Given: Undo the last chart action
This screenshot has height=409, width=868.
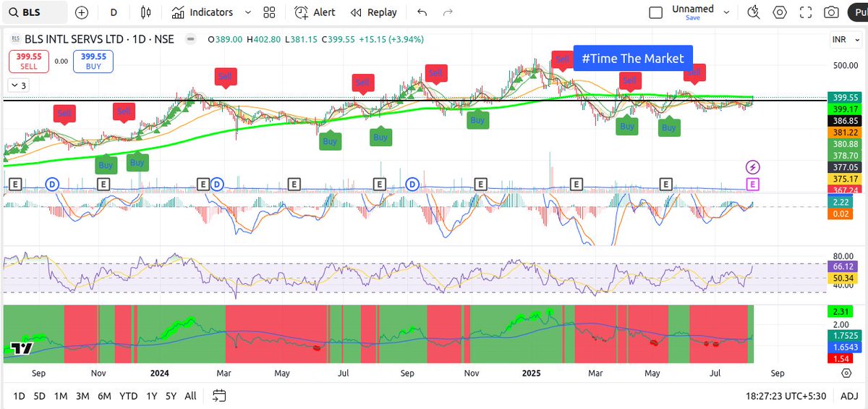Looking at the screenshot, I should tap(422, 12).
